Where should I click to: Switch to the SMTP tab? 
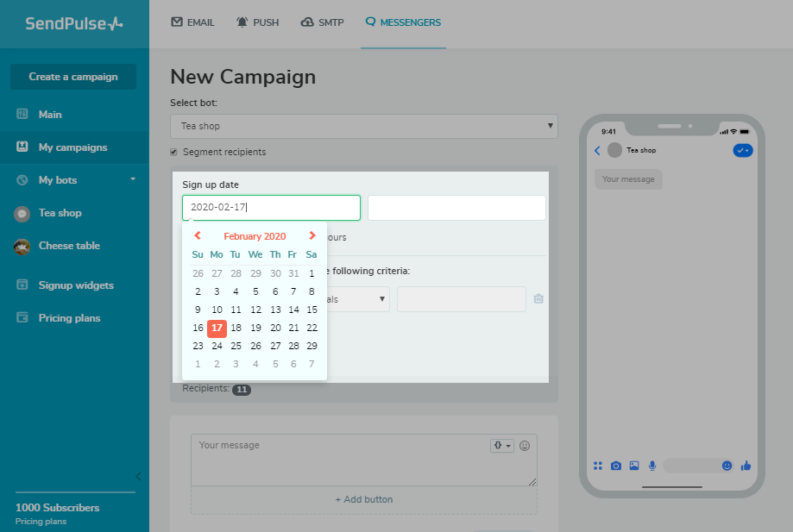322,22
